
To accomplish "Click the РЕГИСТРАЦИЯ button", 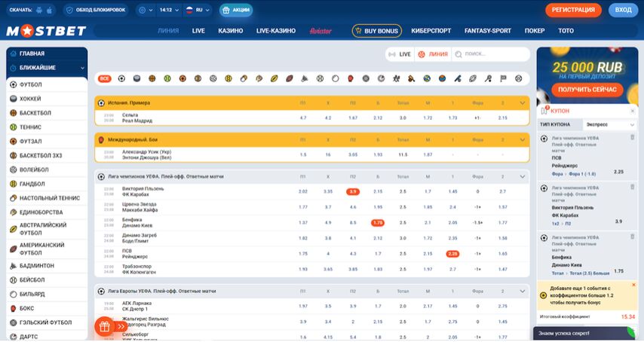I will 573,11.
